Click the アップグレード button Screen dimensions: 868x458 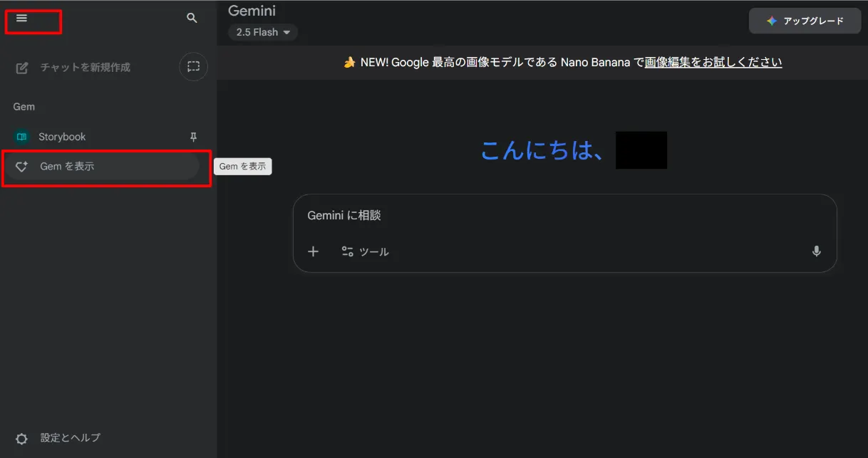coord(805,21)
